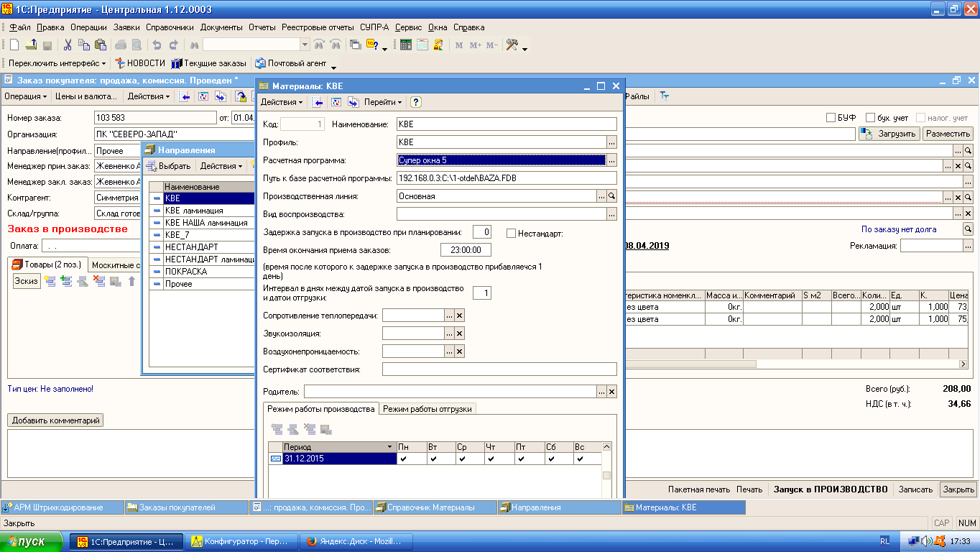Viewport: 980px width, 552px height.
Task: Open the calculator icon in main toolbar
Action: coord(406,45)
